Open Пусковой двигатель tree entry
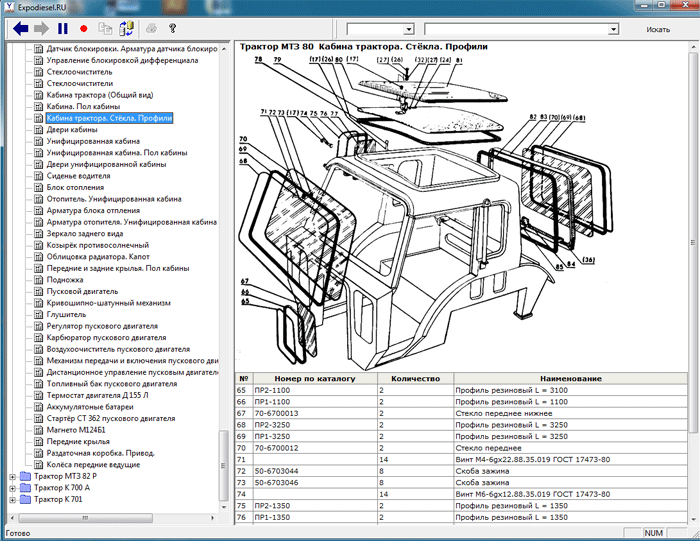700x541 pixels. pos(82,292)
